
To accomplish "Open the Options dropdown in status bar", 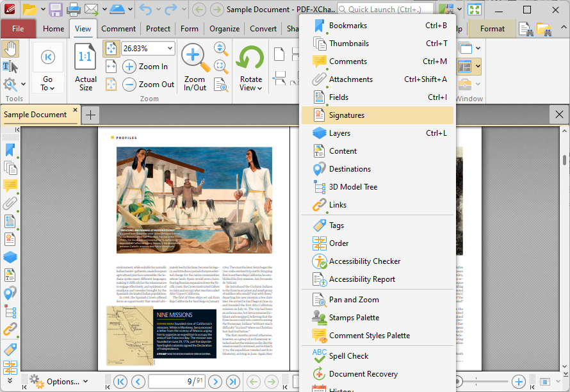I will point(59,382).
